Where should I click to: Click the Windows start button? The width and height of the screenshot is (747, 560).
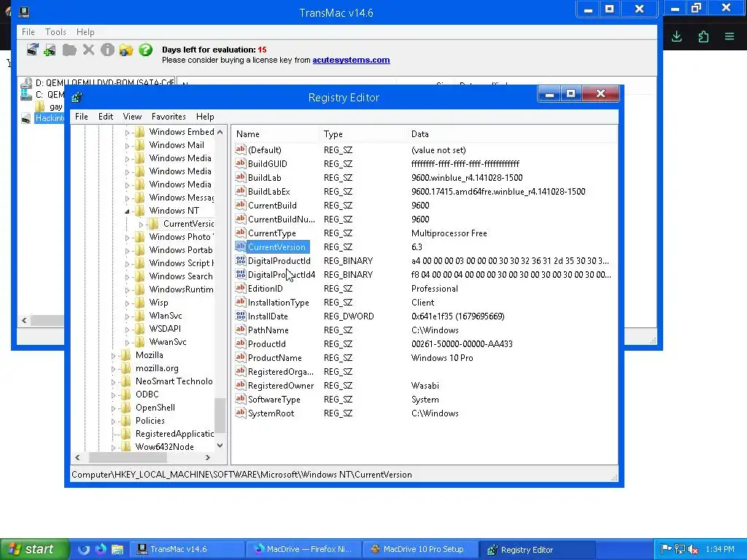(35, 549)
